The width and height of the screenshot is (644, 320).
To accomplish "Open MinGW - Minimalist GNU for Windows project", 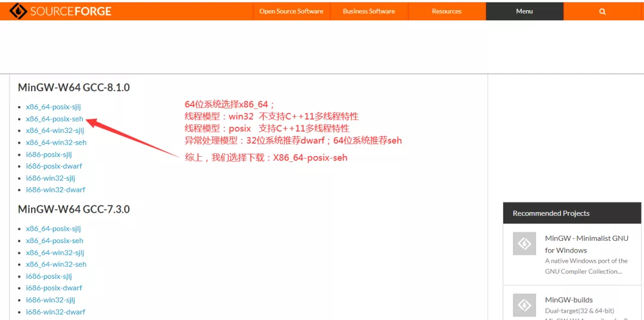I will 587,244.
